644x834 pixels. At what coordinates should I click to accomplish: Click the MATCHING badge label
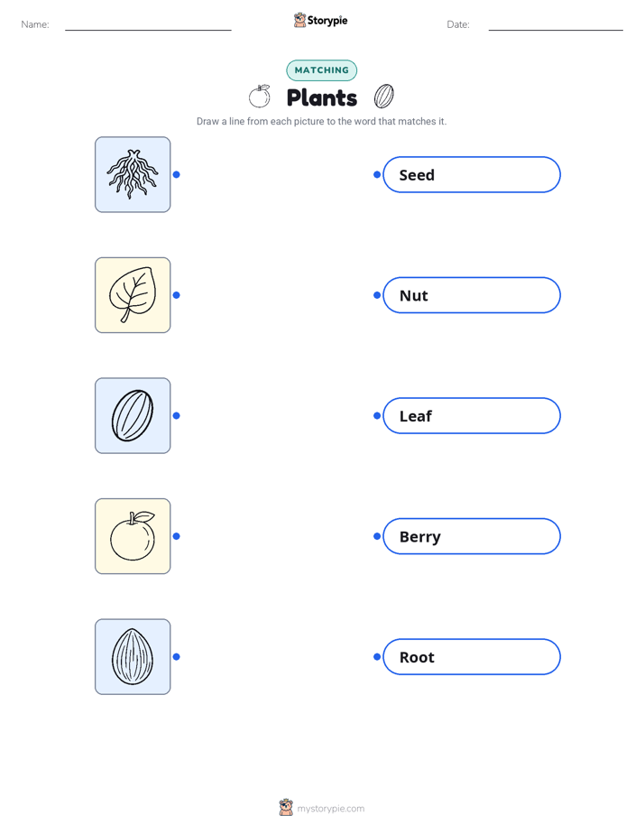[x=321, y=70]
